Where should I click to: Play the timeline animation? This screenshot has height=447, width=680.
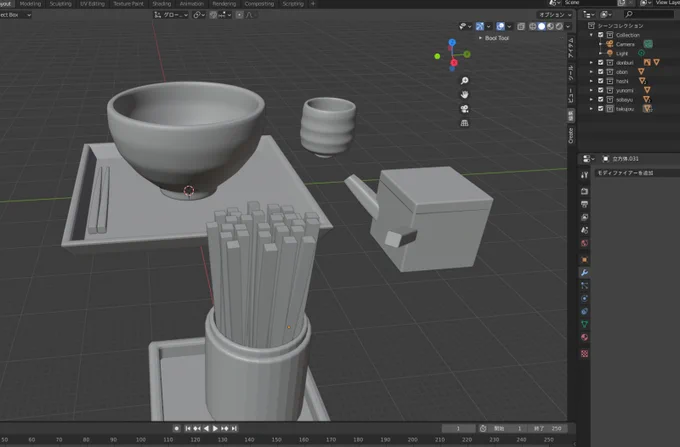(x=215, y=428)
